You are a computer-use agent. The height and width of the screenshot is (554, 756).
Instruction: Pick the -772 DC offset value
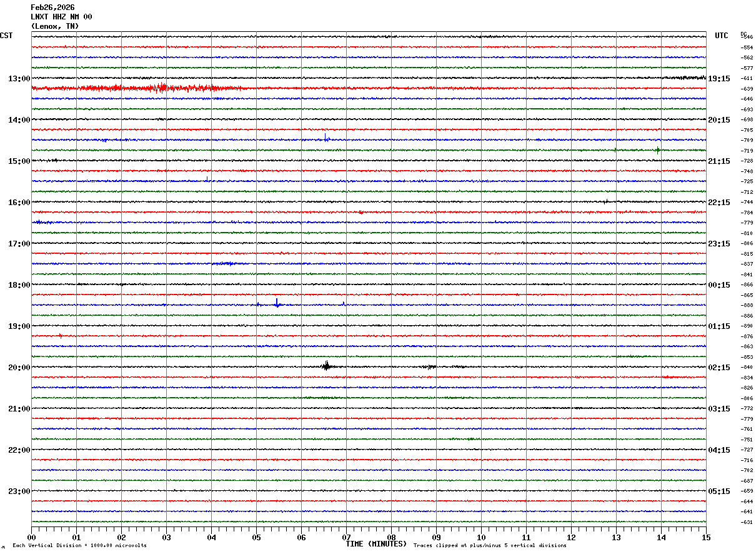pos(747,408)
